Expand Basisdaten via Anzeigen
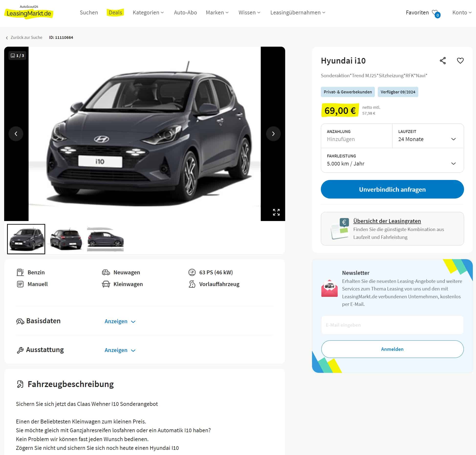Viewport: 476px width, 455px height. coord(120,321)
